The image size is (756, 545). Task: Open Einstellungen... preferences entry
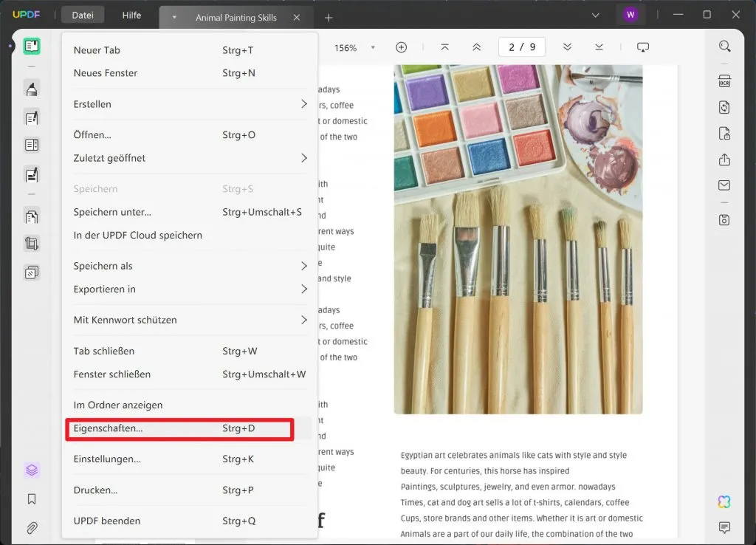pyautogui.click(x=190, y=459)
